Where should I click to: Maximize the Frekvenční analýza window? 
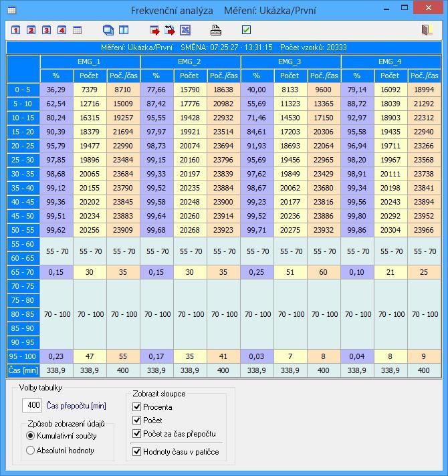click(405, 8)
